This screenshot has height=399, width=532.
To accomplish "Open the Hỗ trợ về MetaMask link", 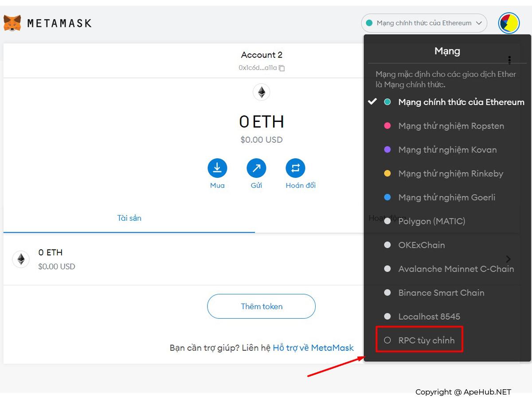I will pos(313,348).
